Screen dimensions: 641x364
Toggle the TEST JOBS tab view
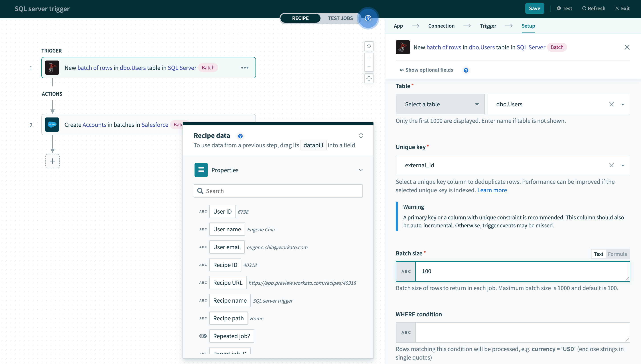point(340,18)
